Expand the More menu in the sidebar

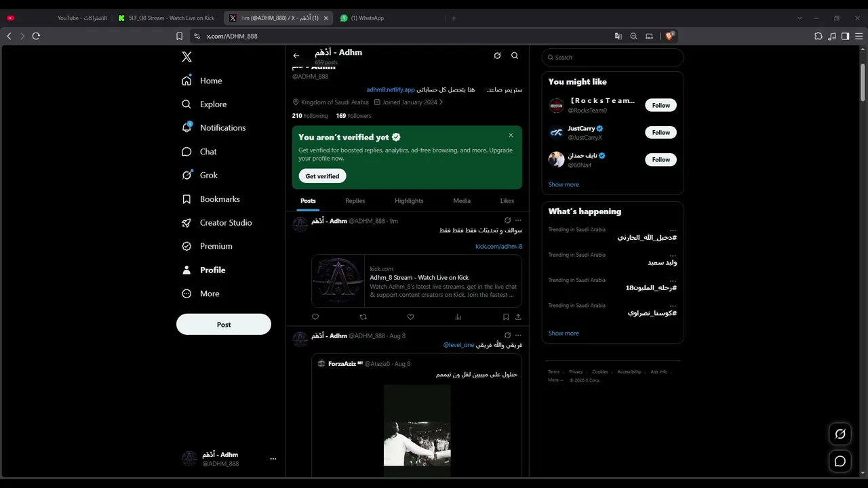[x=201, y=293]
